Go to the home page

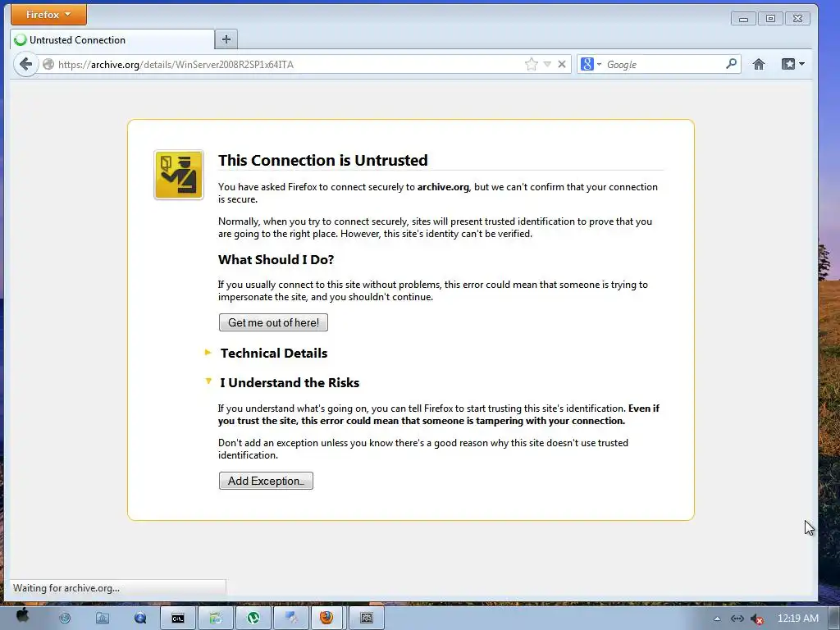click(759, 64)
